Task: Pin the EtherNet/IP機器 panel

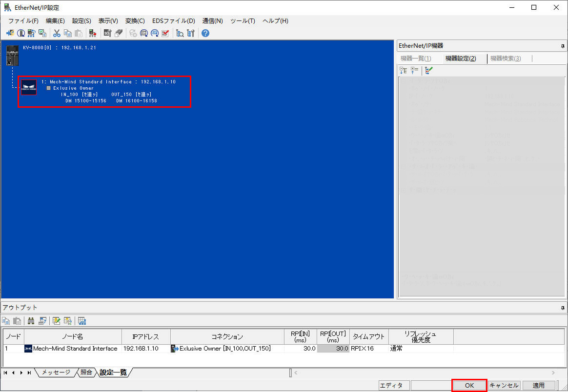Action: coord(563,45)
